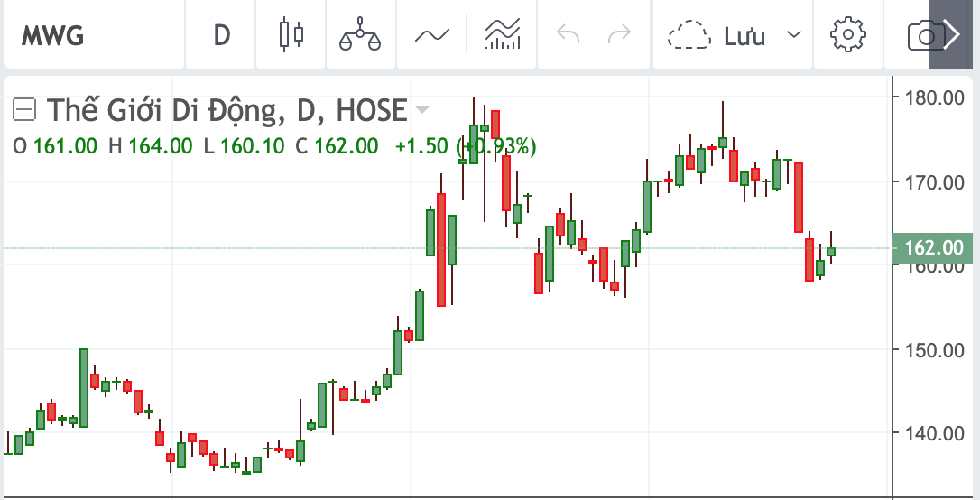The image size is (980, 500).
Task: Open chart settings with the gear icon
Action: pos(847,35)
